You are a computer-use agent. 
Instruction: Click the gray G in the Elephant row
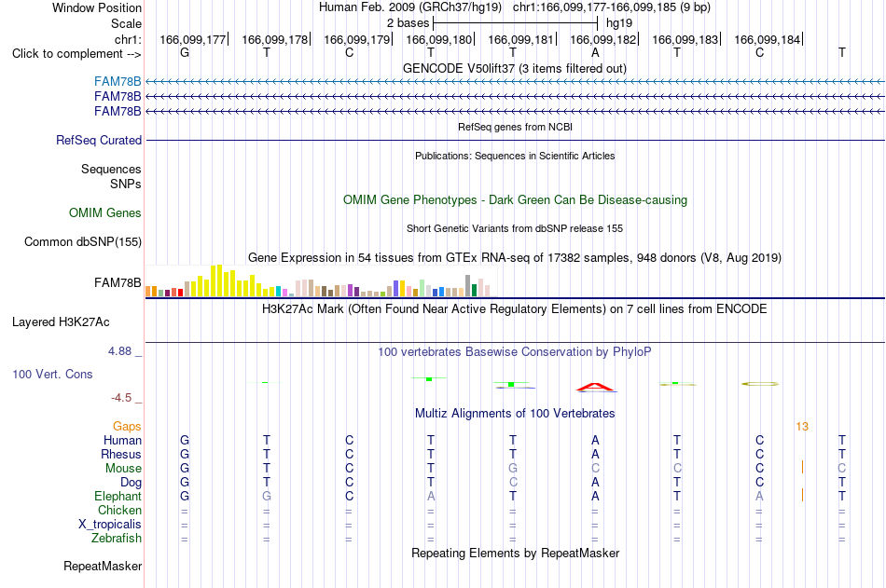(x=267, y=496)
